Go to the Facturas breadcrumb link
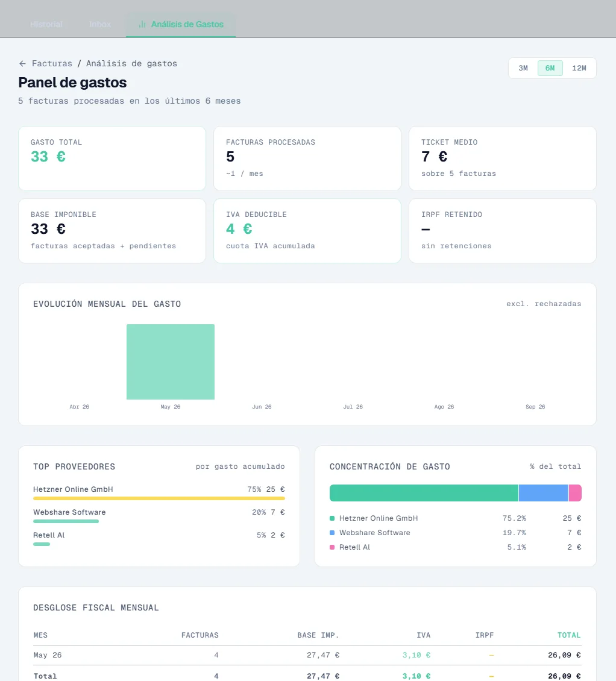This screenshot has width=616, height=681. (52, 63)
